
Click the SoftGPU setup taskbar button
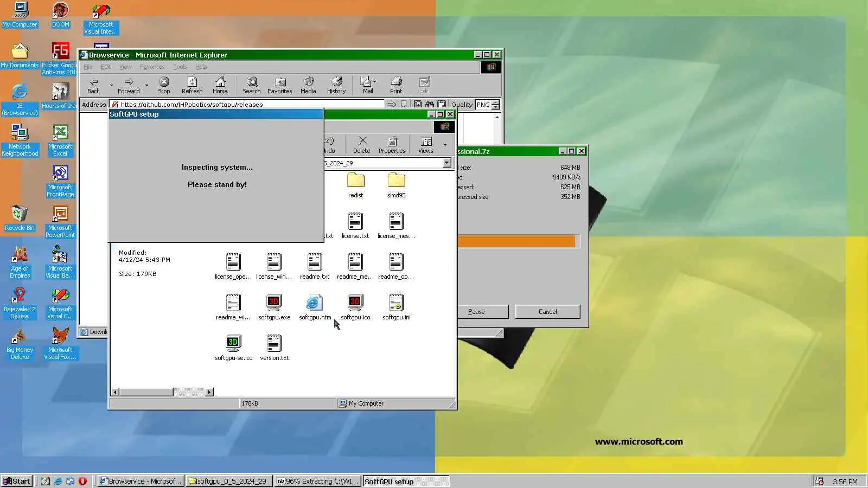click(x=406, y=481)
